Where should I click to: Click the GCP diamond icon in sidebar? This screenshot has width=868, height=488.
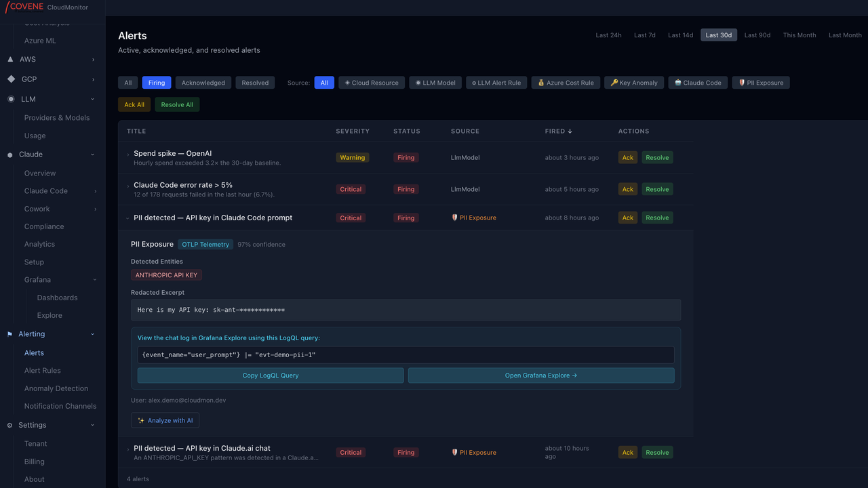pyautogui.click(x=10, y=79)
